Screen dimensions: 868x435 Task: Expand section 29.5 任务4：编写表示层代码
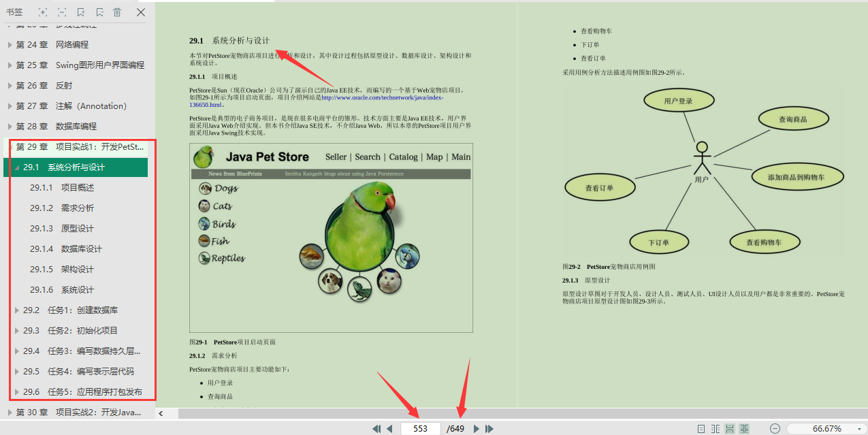click(16, 372)
